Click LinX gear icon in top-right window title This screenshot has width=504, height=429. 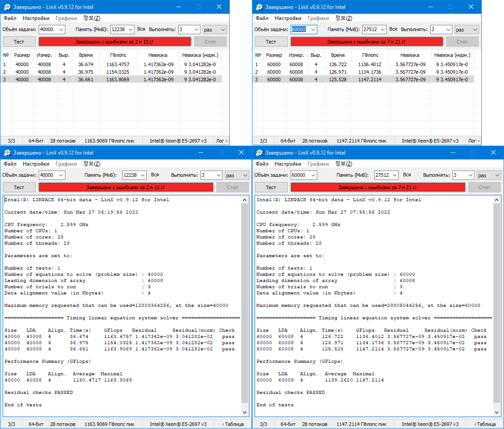click(x=259, y=7)
